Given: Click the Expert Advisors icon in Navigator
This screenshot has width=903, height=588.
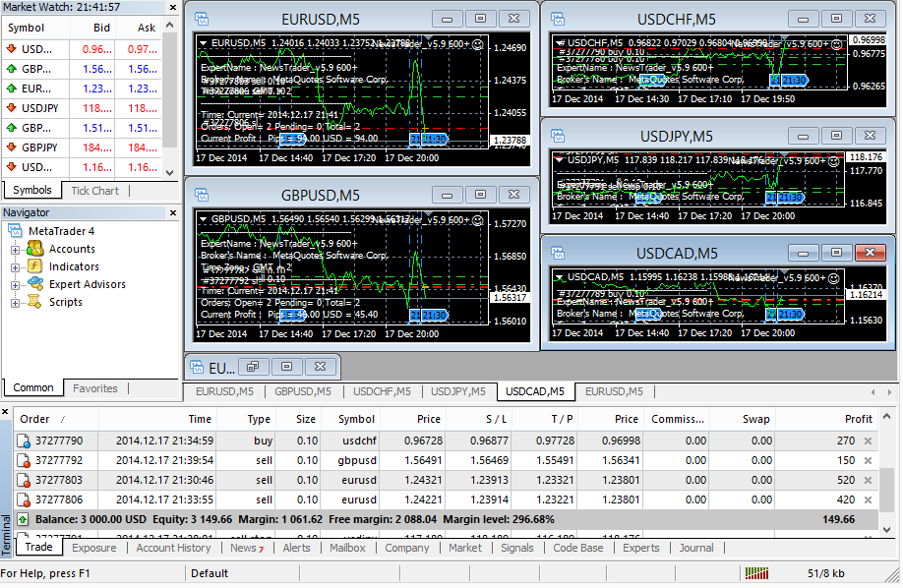Looking at the screenshot, I should point(35,285).
